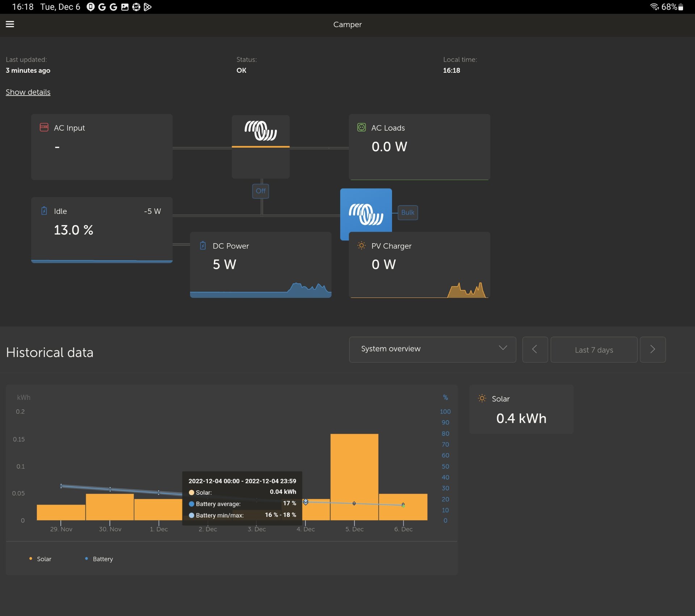Select the Last 7 days period
Screen dimensions: 695x616
[594, 350]
